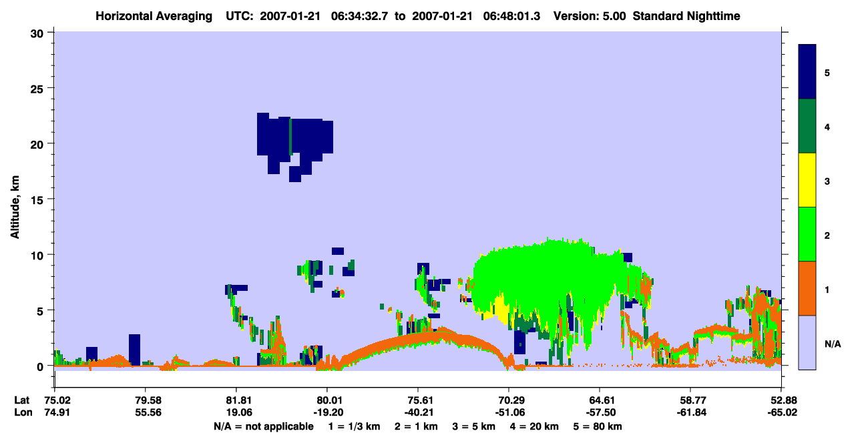This screenshot has width=868, height=445.
Task: Click the '4 = 20 km' caption
Action: pyautogui.click(x=535, y=426)
